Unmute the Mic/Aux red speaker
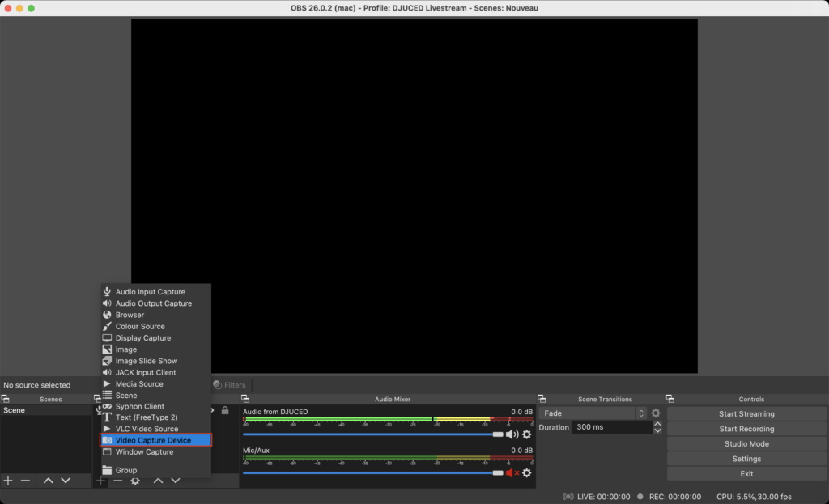The image size is (829, 504). tap(512, 473)
